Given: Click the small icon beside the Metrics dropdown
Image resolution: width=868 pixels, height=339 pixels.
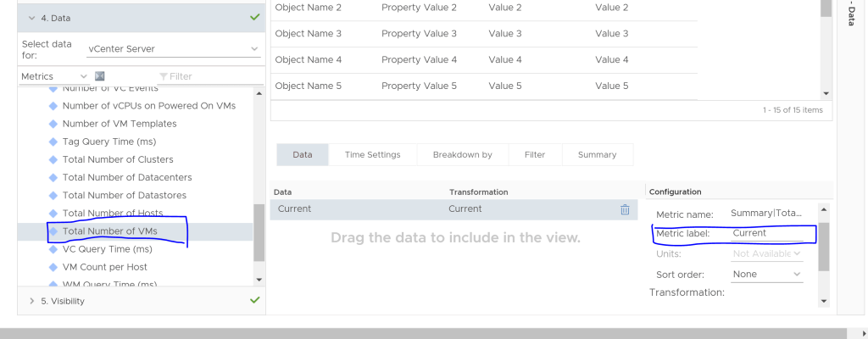Looking at the screenshot, I should tap(99, 76).
